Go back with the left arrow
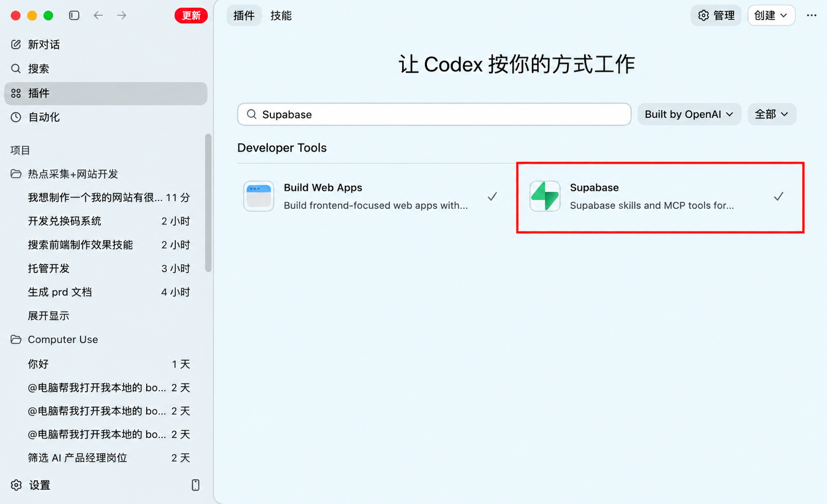 click(x=98, y=15)
